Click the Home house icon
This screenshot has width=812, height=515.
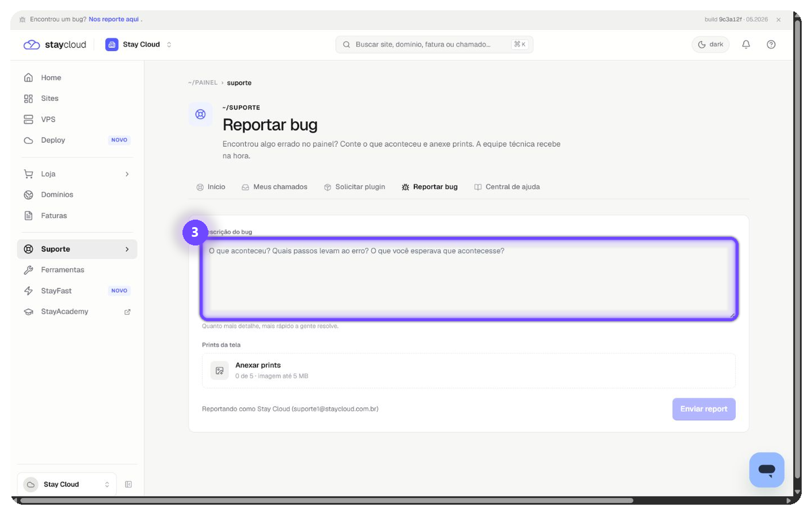(x=28, y=77)
